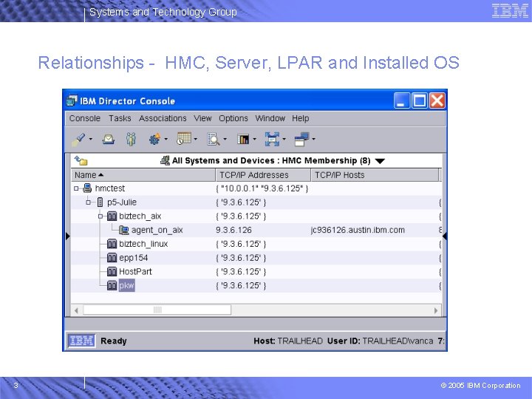Select the biztech_aix tree item
This screenshot has width=532, height=399.
click(140, 216)
